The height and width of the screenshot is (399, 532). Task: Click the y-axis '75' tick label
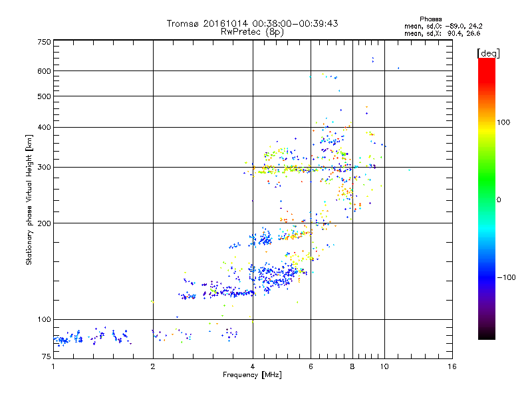point(47,356)
